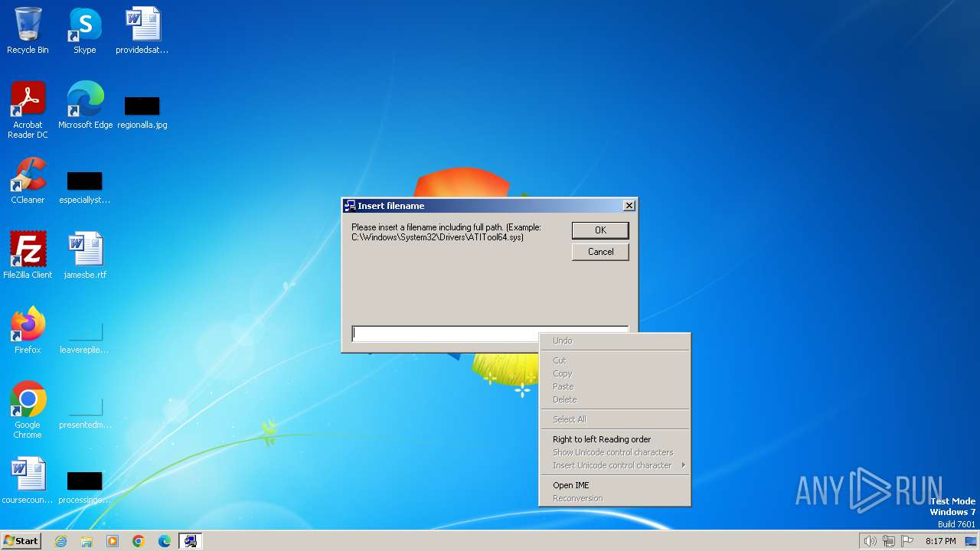Image resolution: width=980 pixels, height=551 pixels.
Task: Confirm filename with OK button
Action: (600, 230)
